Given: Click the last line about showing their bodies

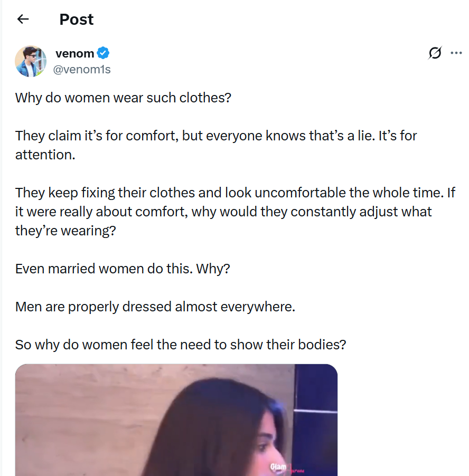Looking at the screenshot, I should 181,345.
